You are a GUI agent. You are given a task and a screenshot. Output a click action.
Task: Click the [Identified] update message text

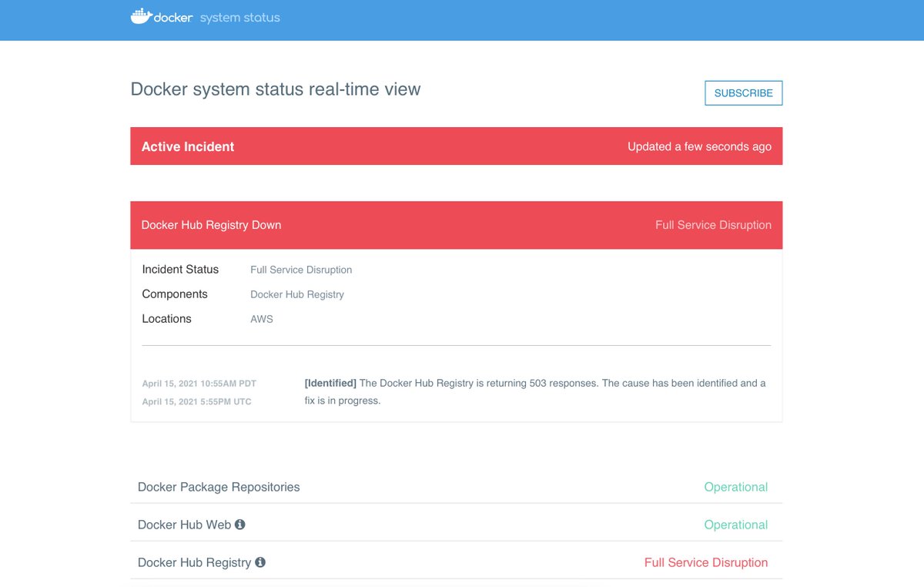coord(535,392)
